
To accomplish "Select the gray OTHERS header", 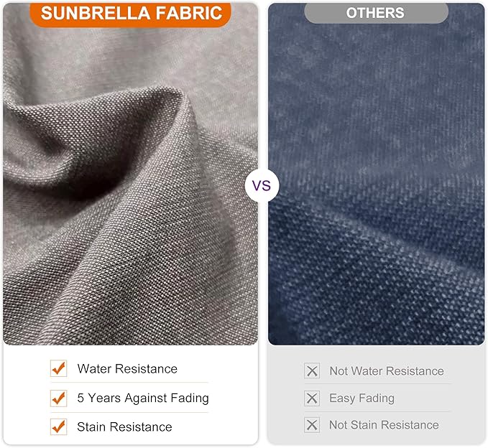I will (x=375, y=13).
